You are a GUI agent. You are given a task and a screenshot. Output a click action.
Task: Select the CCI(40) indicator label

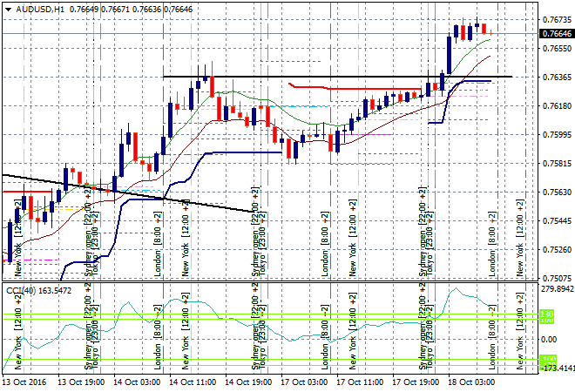click(x=19, y=289)
